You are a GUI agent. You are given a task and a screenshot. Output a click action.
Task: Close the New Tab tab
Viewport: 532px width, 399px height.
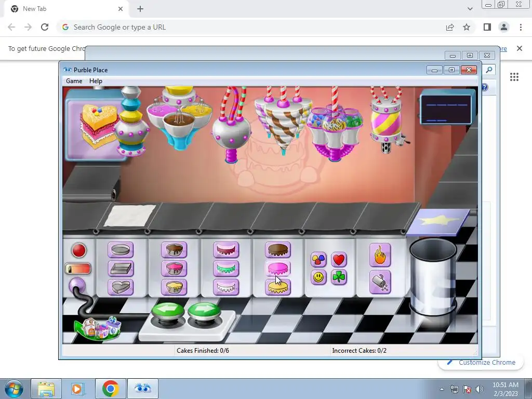[x=121, y=9]
